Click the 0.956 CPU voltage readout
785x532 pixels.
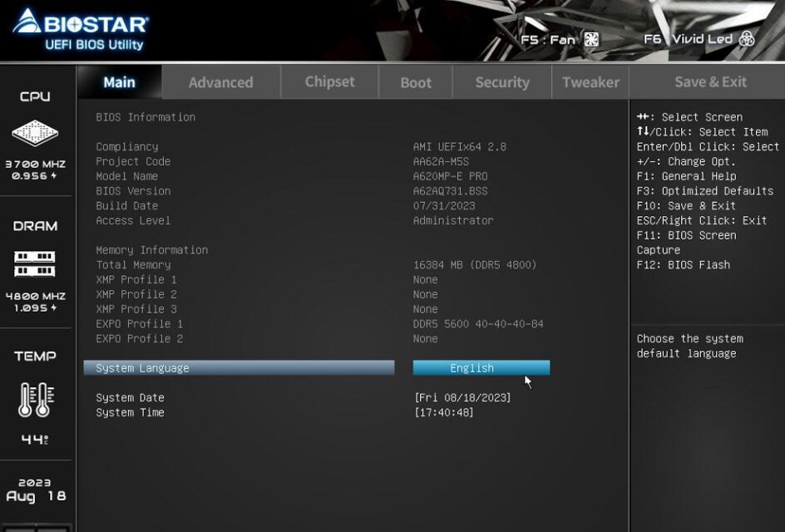(x=34, y=176)
